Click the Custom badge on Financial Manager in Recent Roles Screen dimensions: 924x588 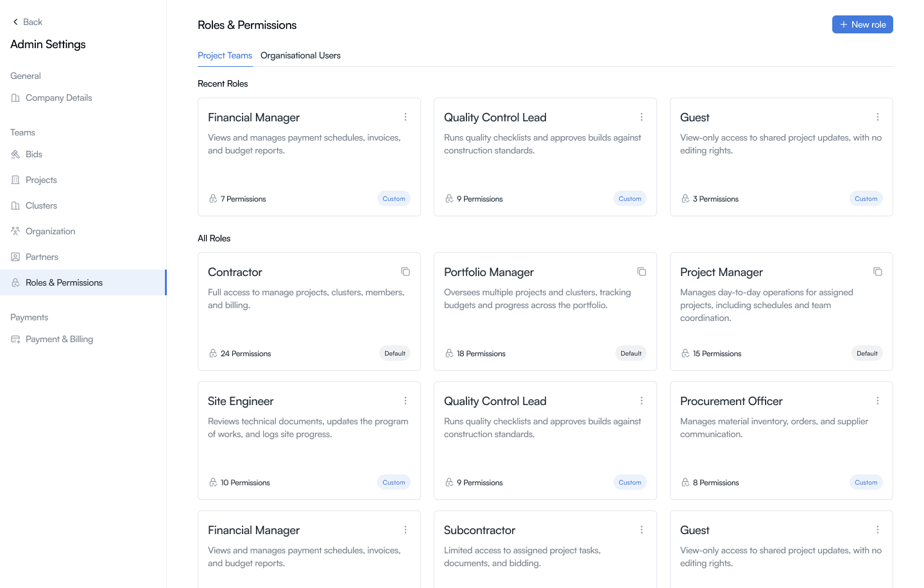point(394,198)
